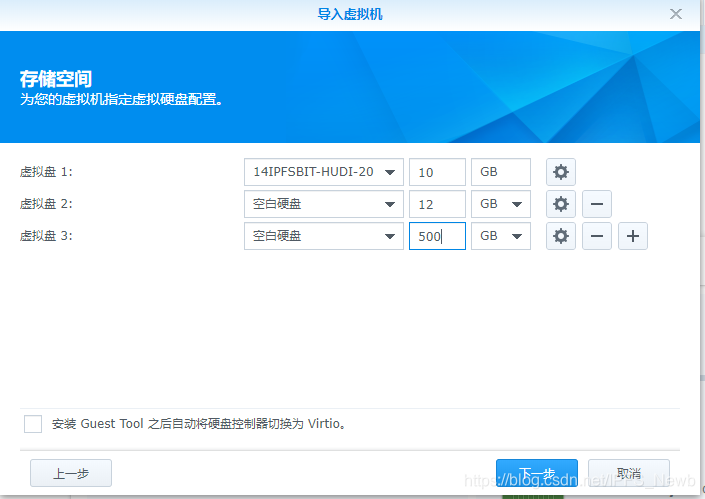
Task: Click the 导入虚拟机 title text
Action: pyautogui.click(x=350, y=14)
